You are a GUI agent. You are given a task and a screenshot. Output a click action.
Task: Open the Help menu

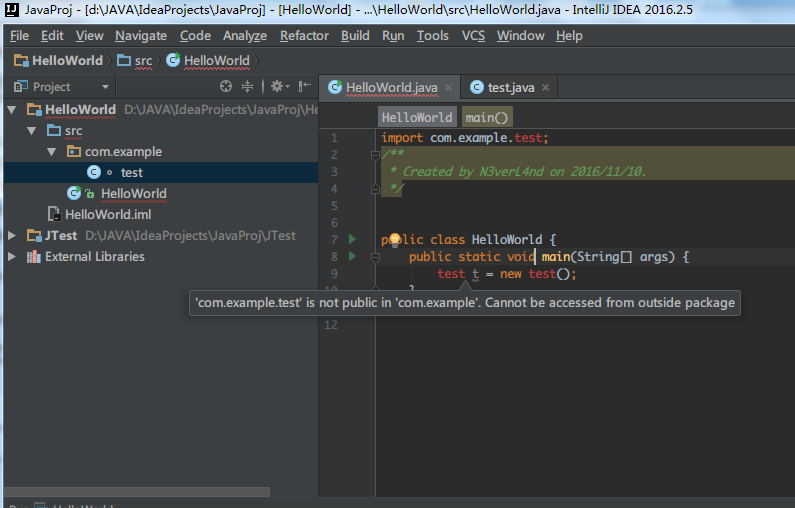[569, 35]
